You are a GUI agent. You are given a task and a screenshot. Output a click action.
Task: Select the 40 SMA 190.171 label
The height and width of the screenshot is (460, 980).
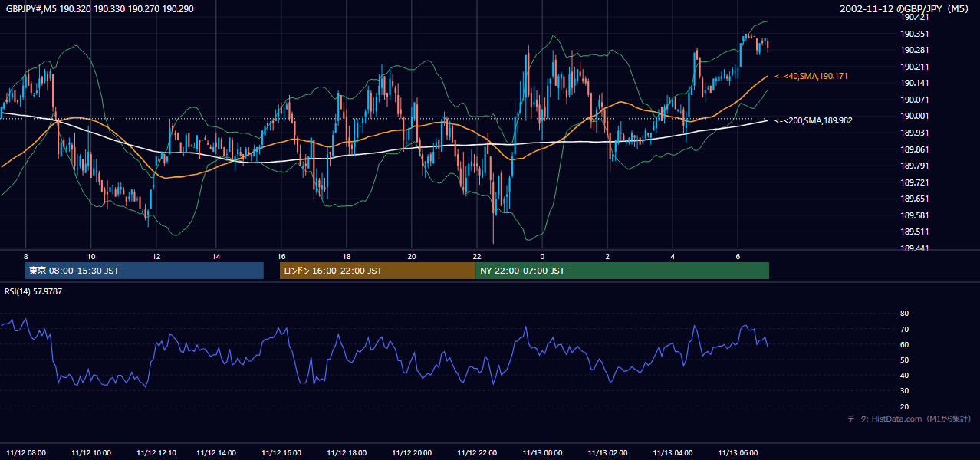811,77
